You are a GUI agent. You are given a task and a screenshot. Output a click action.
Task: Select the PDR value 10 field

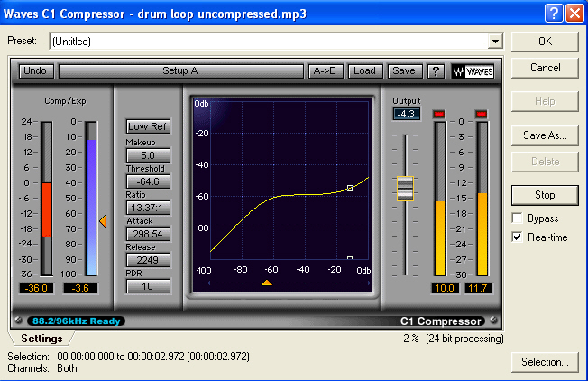[148, 286]
